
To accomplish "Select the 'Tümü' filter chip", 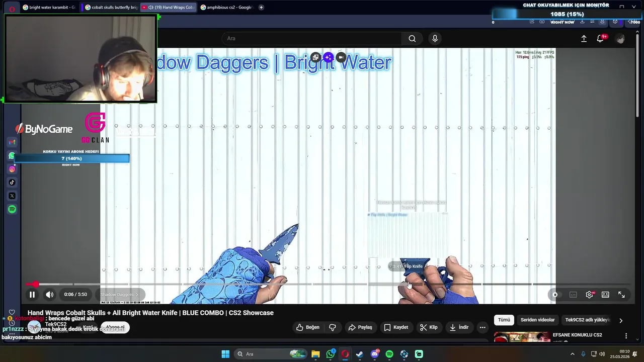I will tap(504, 320).
